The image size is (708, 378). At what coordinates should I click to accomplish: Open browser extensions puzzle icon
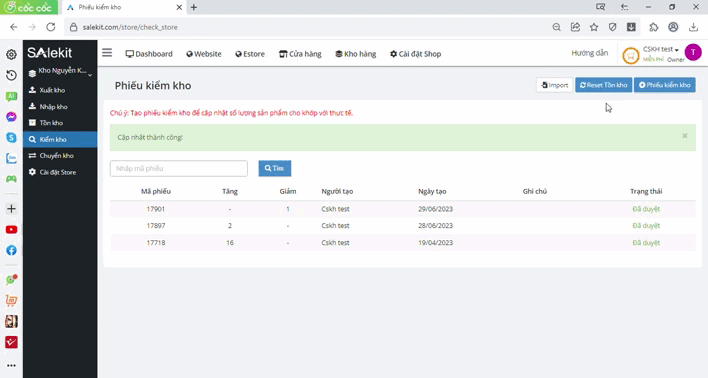[653, 27]
